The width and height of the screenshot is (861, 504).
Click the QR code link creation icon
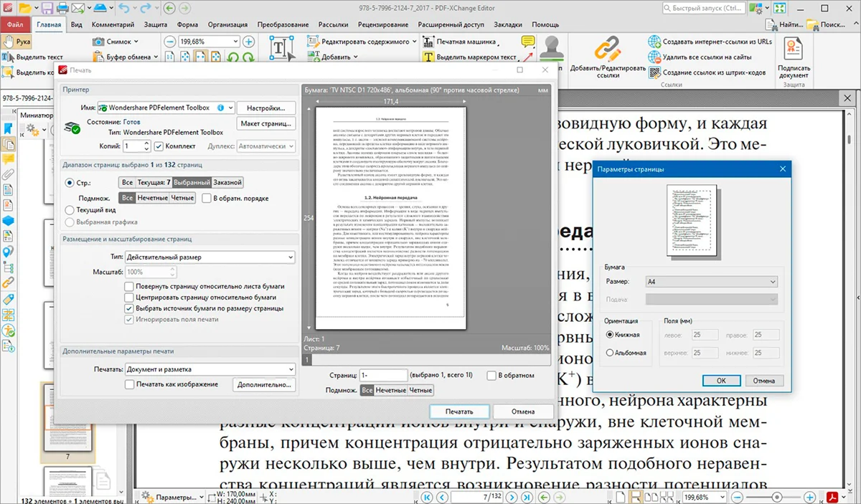point(654,72)
